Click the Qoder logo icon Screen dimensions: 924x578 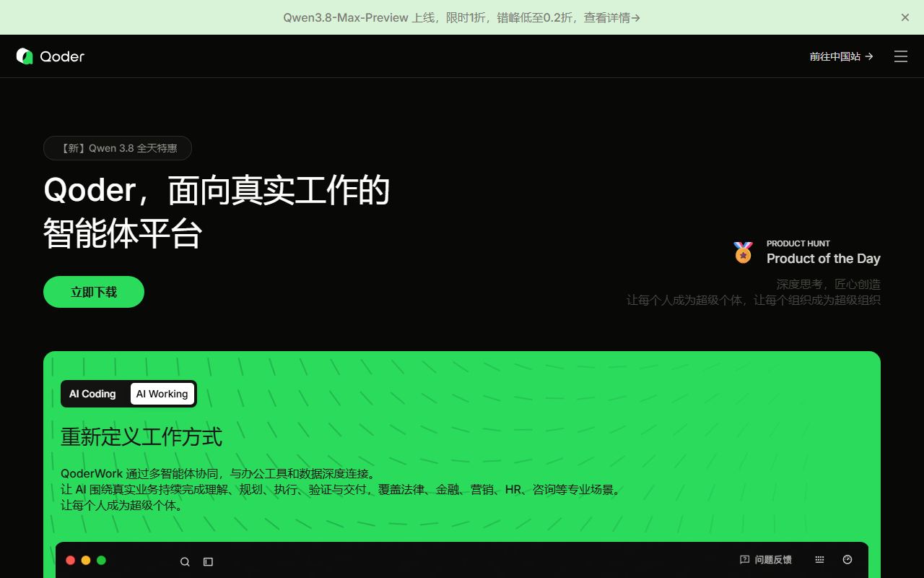25,56
